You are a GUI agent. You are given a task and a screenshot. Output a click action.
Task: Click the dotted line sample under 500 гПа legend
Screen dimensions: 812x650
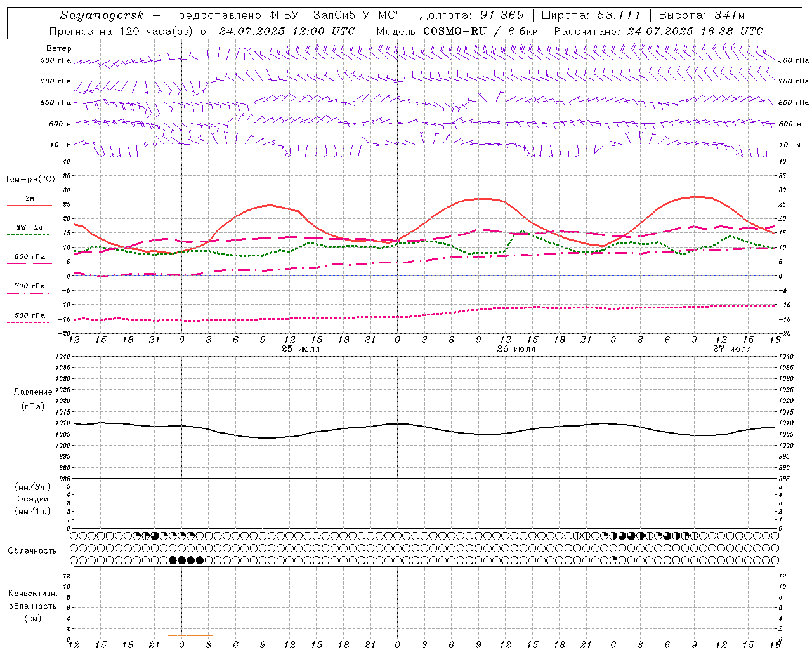(28, 323)
